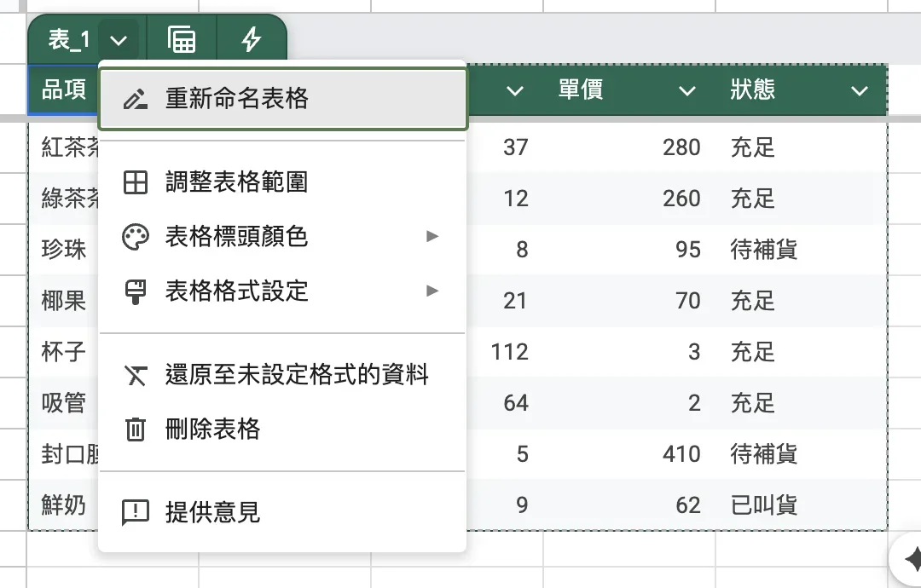Open the 單價 column dropdown arrow

(x=686, y=91)
